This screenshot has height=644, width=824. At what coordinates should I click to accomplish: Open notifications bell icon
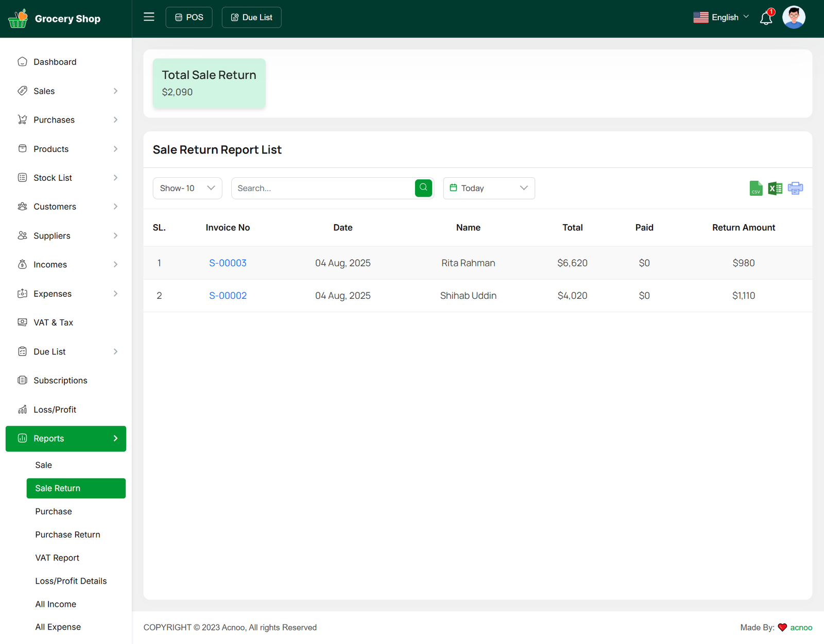[x=766, y=19]
